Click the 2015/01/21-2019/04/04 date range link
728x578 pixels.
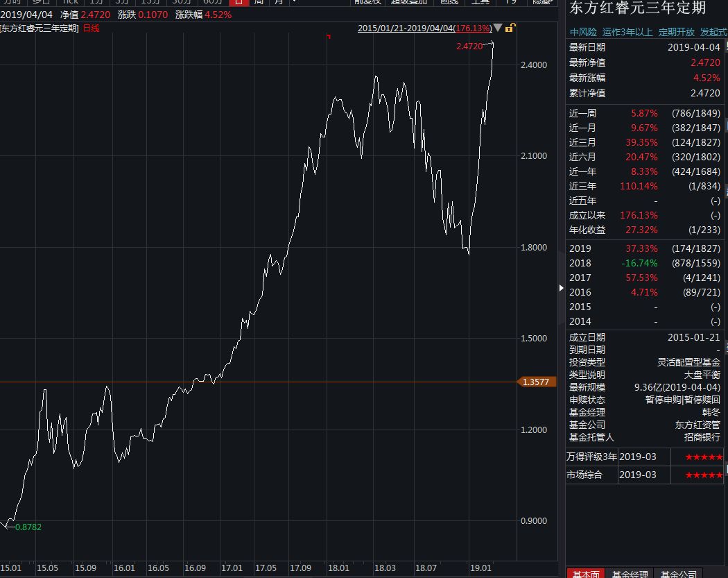coord(424,28)
